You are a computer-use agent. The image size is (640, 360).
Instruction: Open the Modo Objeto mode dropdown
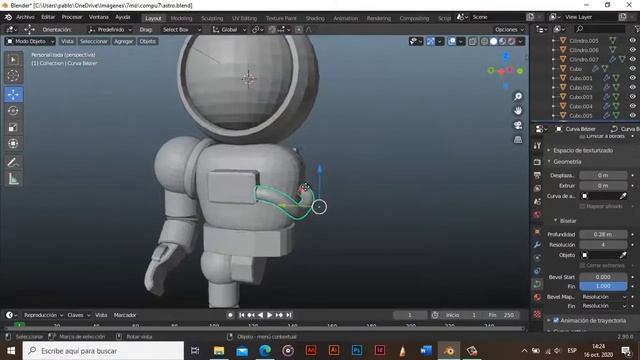pos(30,41)
